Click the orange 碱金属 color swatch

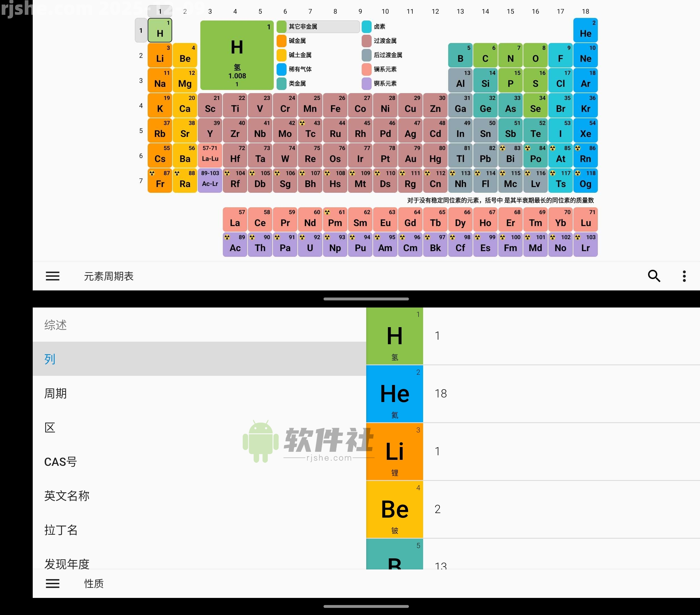coord(281,41)
